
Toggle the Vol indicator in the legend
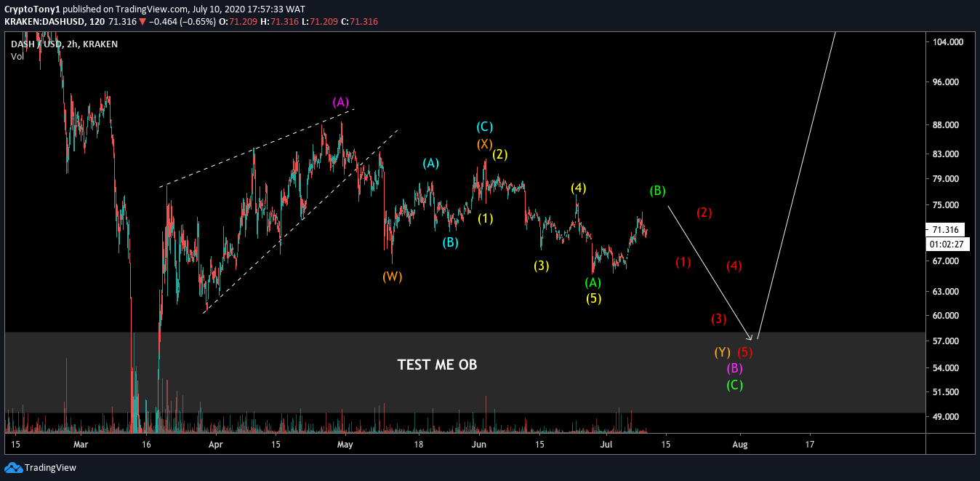[x=16, y=54]
